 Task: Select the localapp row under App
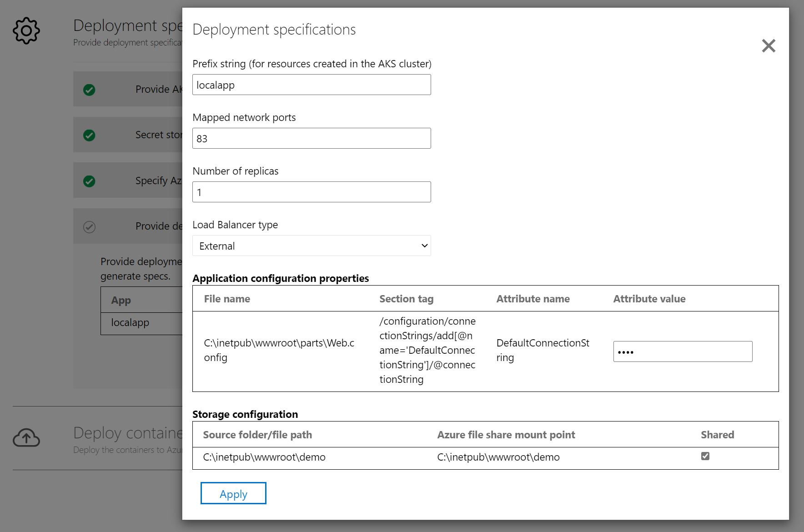click(x=131, y=323)
